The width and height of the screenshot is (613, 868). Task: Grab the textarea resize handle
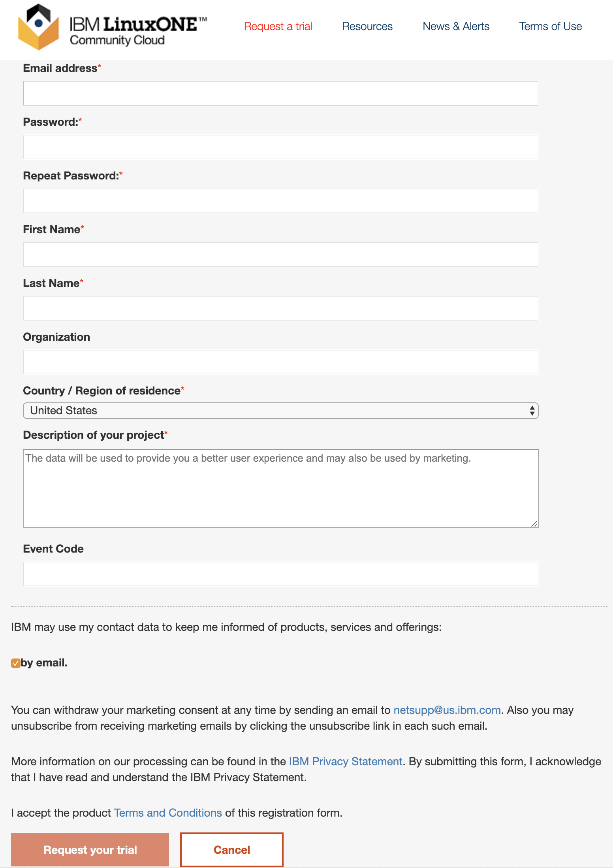[x=534, y=524]
